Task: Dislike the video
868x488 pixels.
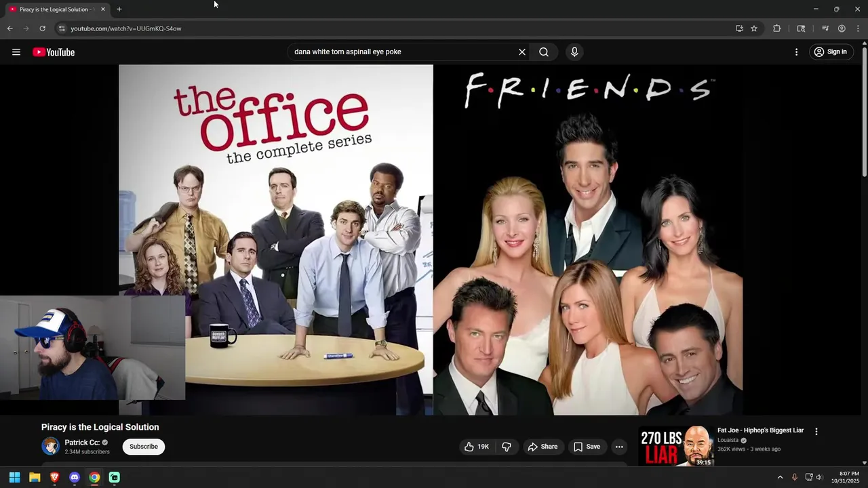Action: 507,447
